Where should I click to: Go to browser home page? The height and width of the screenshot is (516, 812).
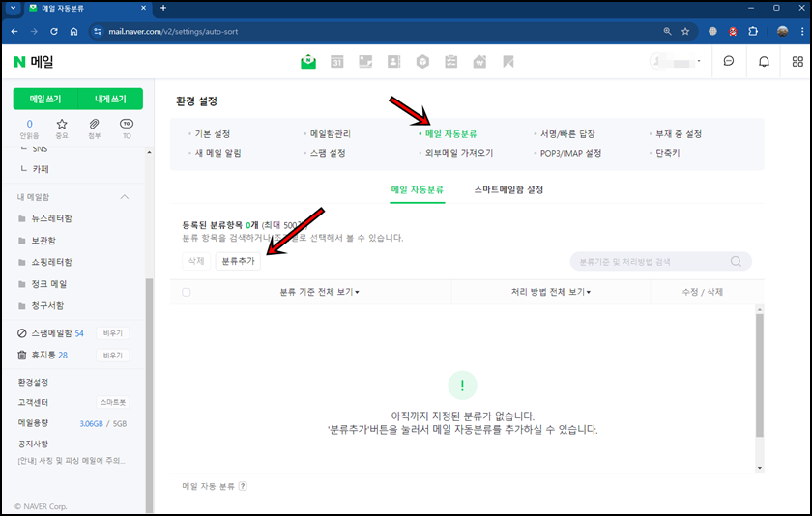pyautogui.click(x=74, y=32)
